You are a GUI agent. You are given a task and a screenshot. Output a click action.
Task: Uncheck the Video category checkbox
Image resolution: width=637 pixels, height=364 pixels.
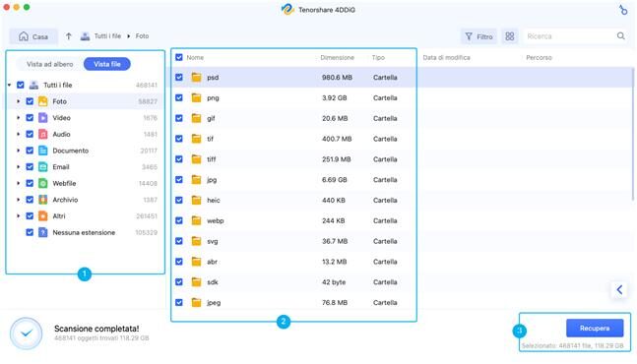[30, 118]
